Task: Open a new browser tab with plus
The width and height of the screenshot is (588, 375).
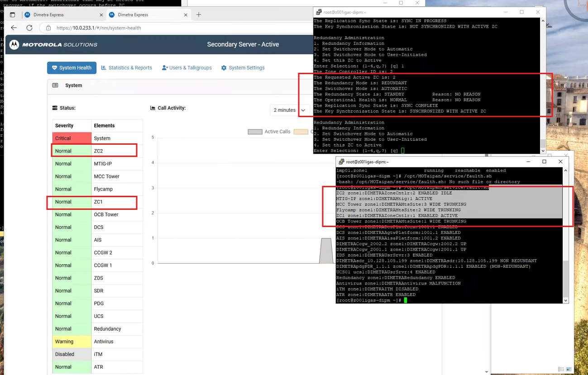Action: (x=199, y=14)
